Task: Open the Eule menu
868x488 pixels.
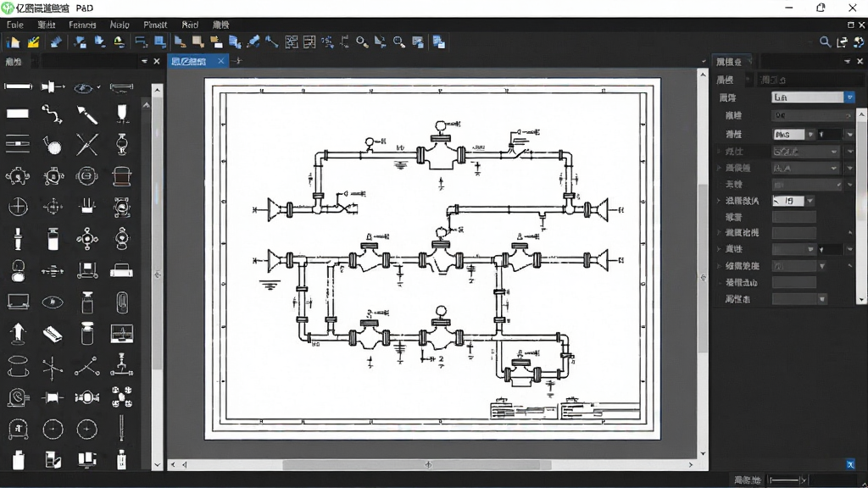Action: [x=15, y=25]
